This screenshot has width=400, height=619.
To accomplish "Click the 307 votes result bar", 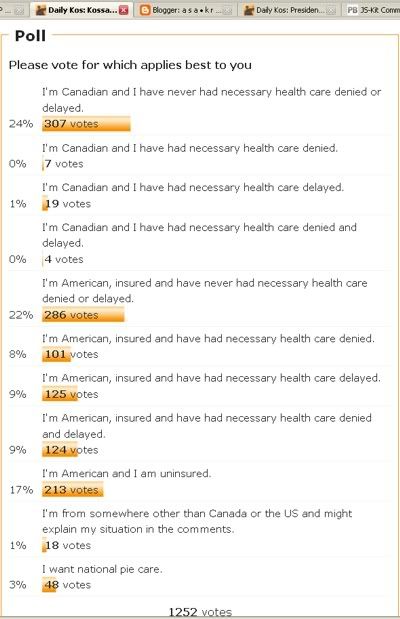I will tap(86, 124).
